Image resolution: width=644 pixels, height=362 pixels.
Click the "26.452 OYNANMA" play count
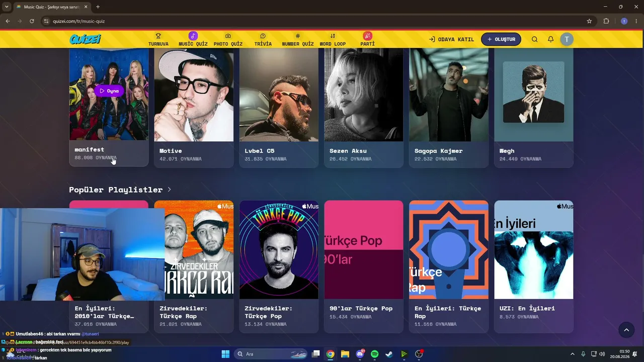tap(351, 159)
